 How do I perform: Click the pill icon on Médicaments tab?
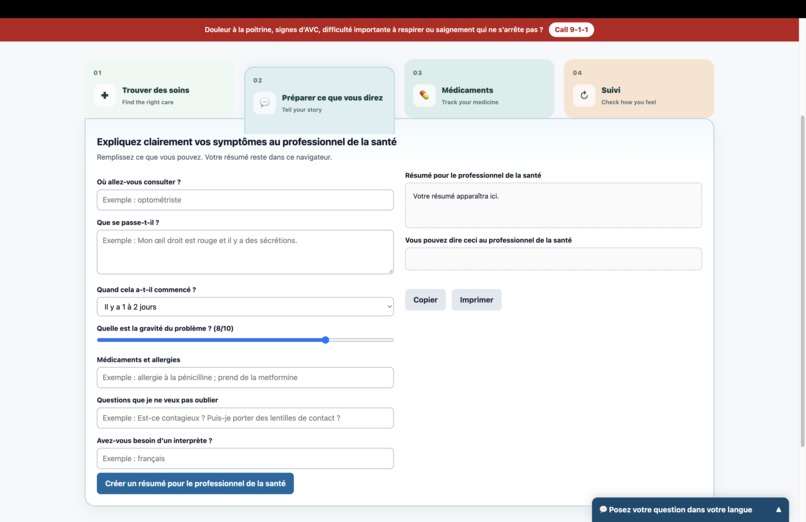424,95
